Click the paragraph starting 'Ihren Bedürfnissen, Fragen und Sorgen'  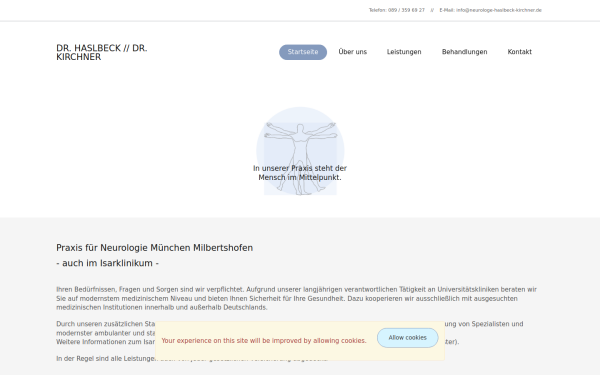pos(297,298)
